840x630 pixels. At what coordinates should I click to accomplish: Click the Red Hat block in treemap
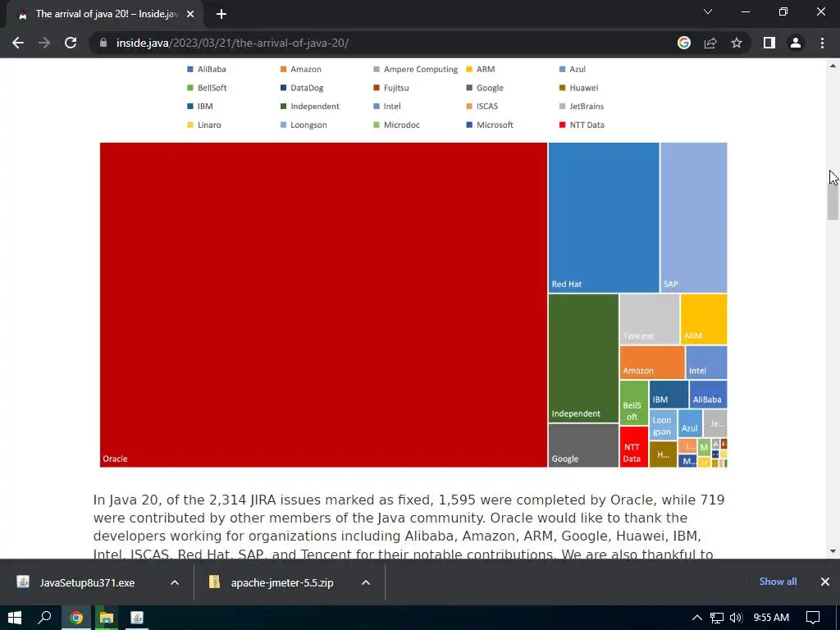[x=604, y=217]
